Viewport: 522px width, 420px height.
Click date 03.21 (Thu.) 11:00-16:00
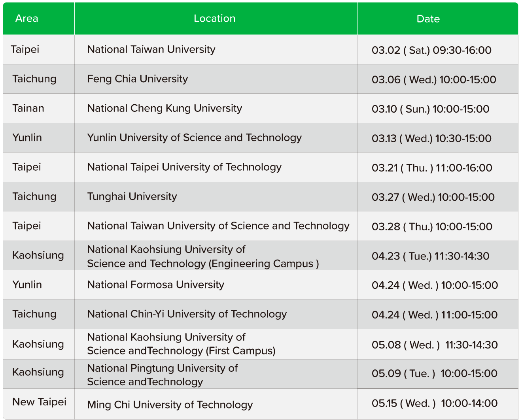click(x=432, y=168)
